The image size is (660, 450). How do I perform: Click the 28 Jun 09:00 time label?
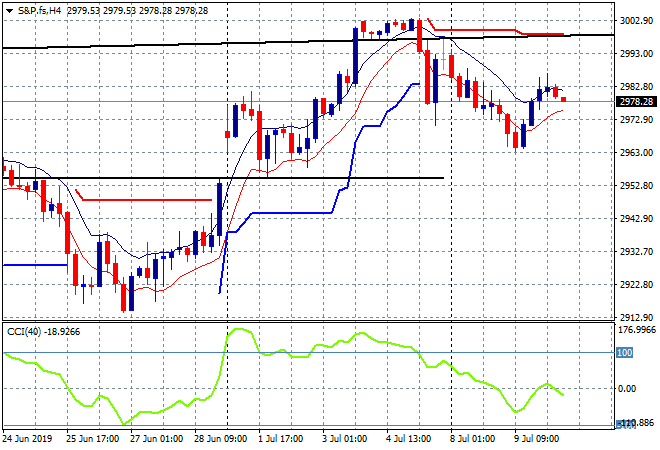point(220,439)
